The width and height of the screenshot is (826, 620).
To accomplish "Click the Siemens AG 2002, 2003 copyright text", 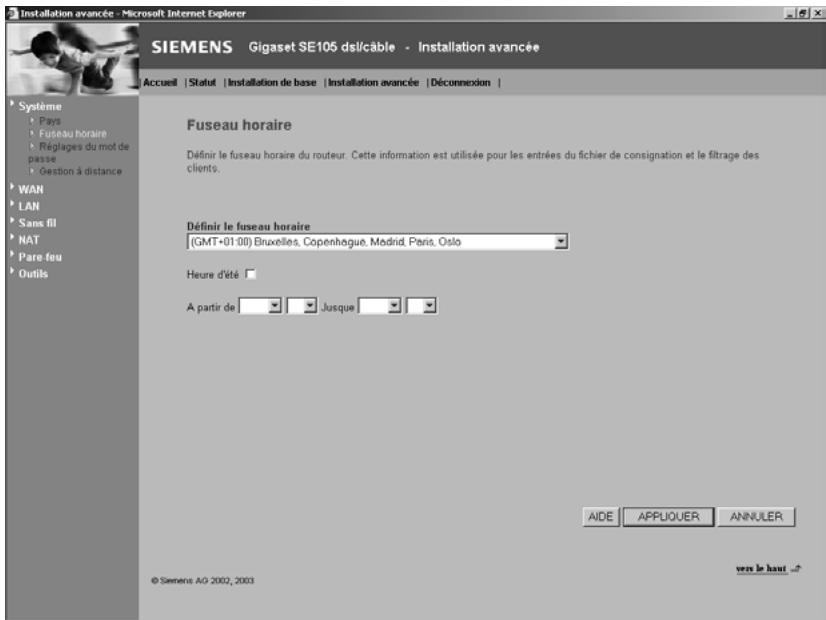I will click(202, 580).
